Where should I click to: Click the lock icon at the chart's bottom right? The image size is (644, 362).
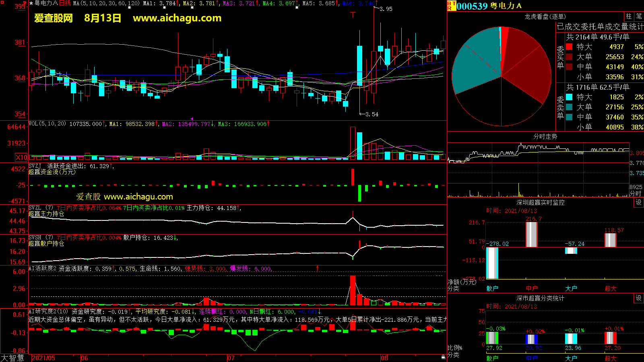click(443, 357)
